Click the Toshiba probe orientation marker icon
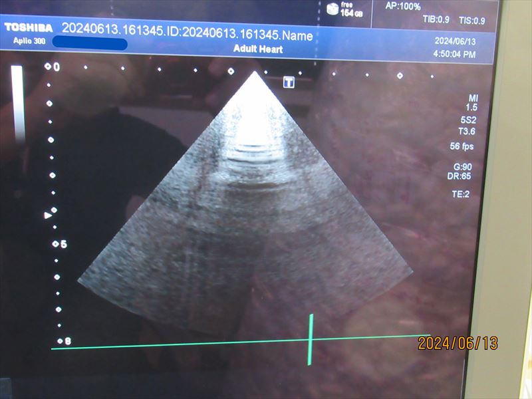 [x=289, y=82]
